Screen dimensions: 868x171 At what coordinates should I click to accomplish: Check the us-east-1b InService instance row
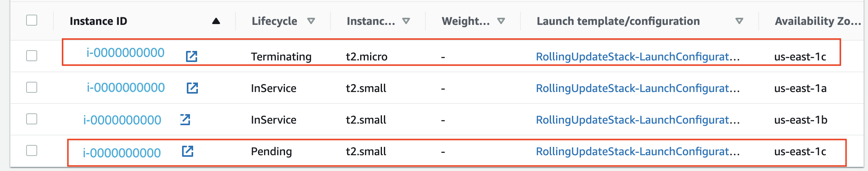(x=32, y=119)
